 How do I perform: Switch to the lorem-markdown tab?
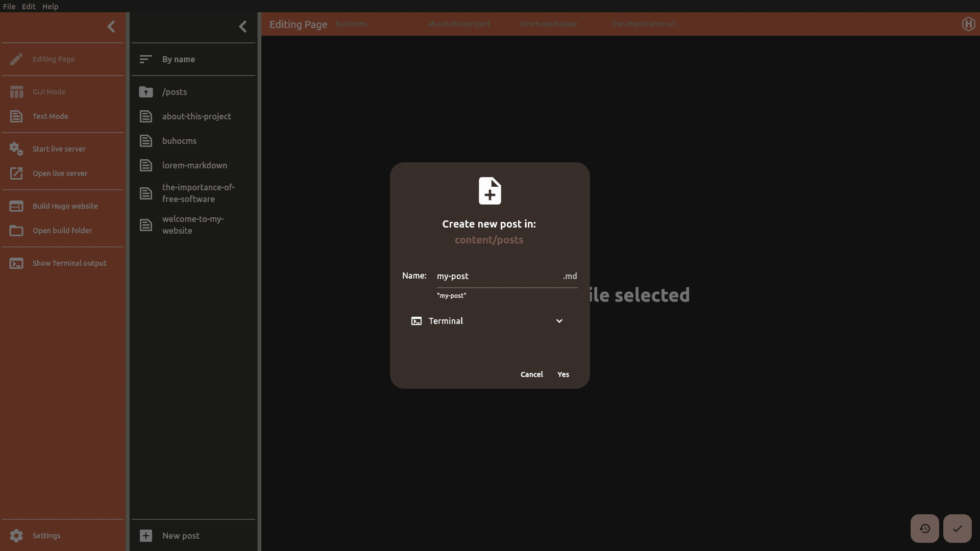pos(549,24)
